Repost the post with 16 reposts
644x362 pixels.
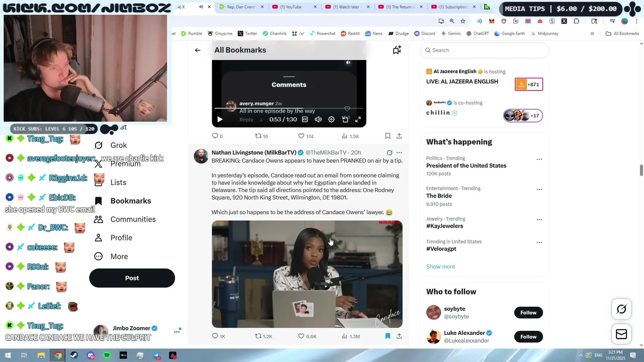click(x=261, y=136)
